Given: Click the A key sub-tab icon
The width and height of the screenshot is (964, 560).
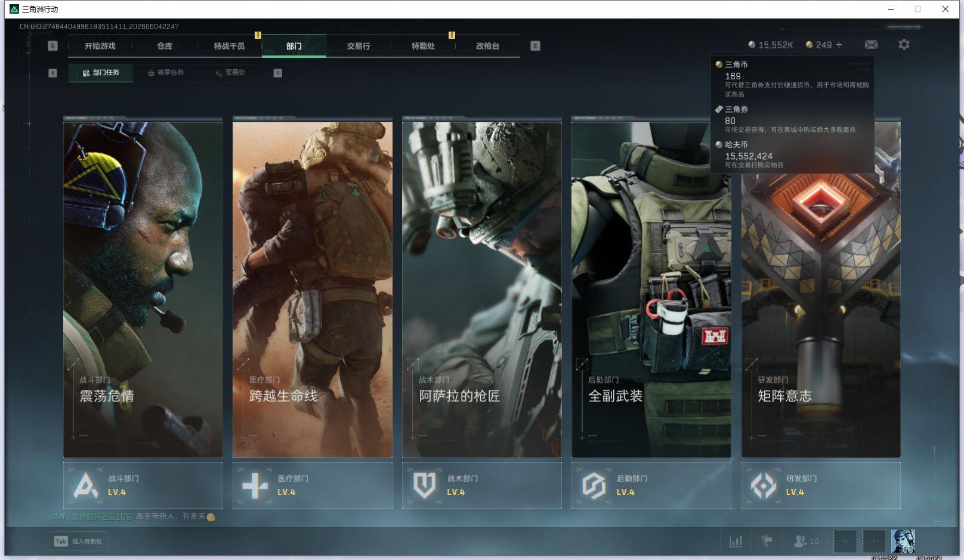Looking at the screenshot, I should point(52,73).
